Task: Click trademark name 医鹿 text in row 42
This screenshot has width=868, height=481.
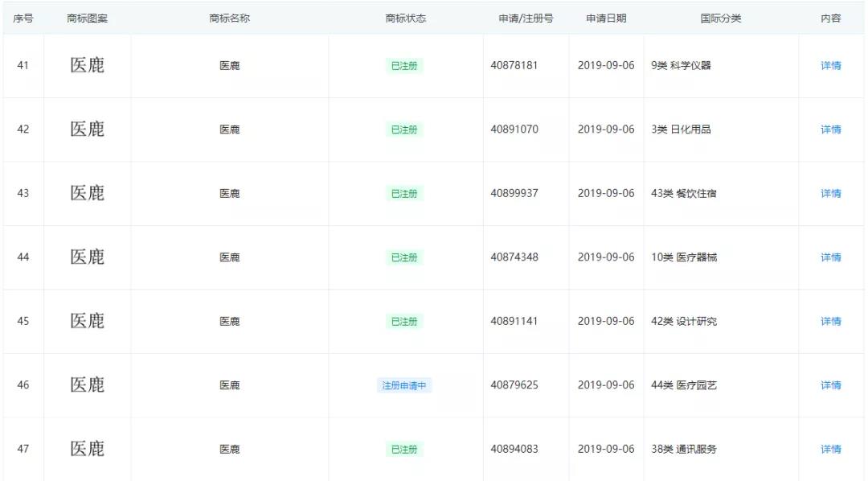Action: pyautogui.click(x=229, y=129)
